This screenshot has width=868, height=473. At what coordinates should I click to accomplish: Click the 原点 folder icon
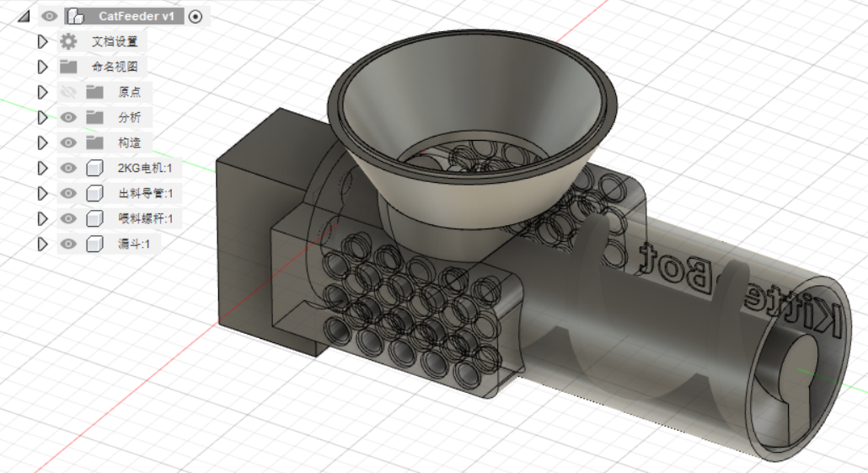pyautogui.click(x=94, y=92)
